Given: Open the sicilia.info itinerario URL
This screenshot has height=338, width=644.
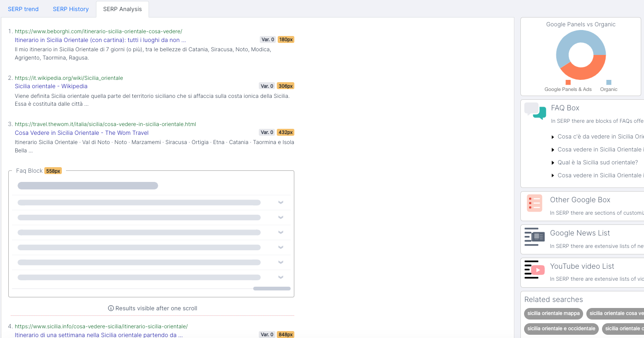Looking at the screenshot, I should (101, 326).
